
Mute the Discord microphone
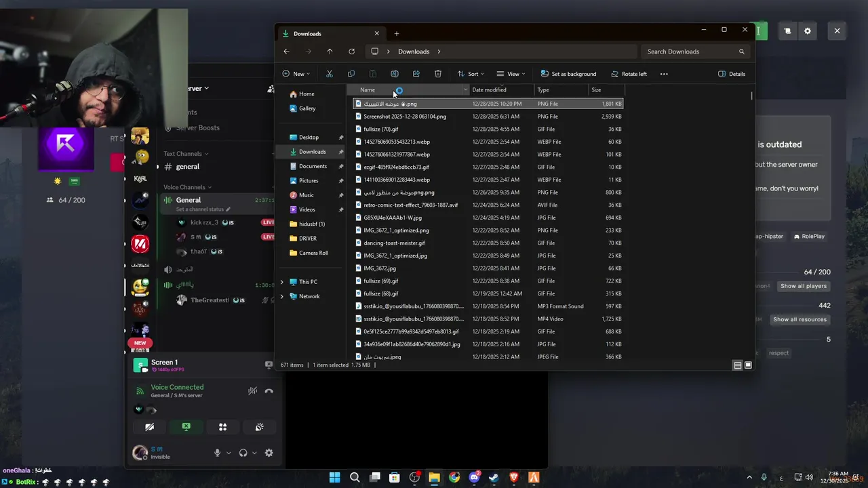coord(218,453)
